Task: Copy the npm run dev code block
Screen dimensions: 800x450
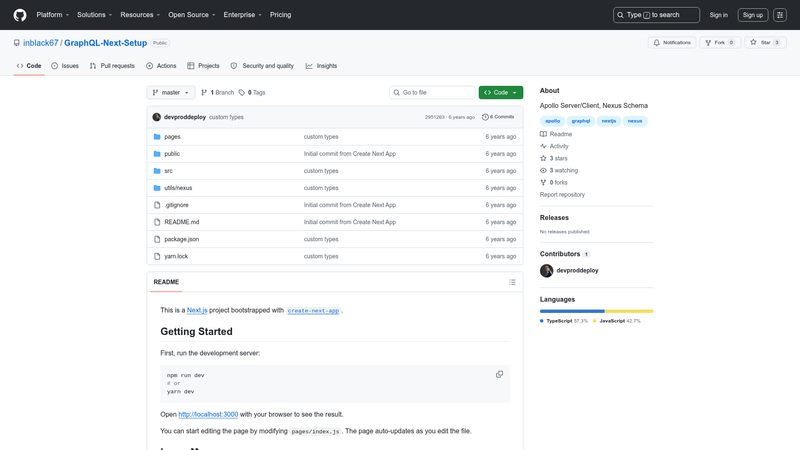Action: pyautogui.click(x=499, y=374)
